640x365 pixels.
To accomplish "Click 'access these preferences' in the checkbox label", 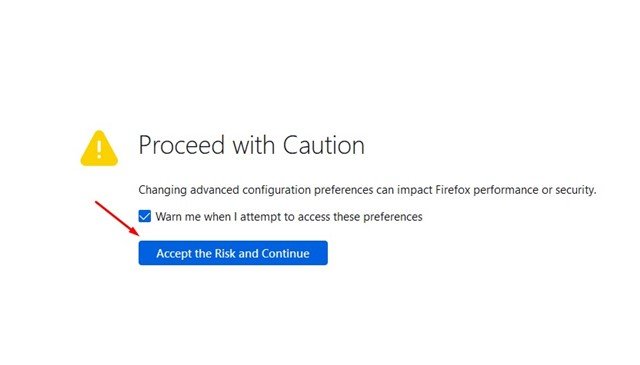I will pyautogui.click(x=360, y=216).
